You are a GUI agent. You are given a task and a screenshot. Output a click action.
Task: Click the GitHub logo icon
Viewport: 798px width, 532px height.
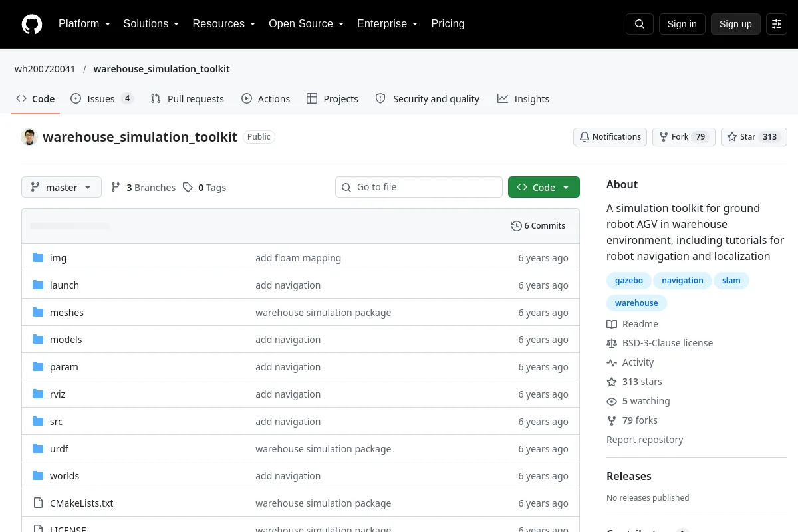point(32,24)
